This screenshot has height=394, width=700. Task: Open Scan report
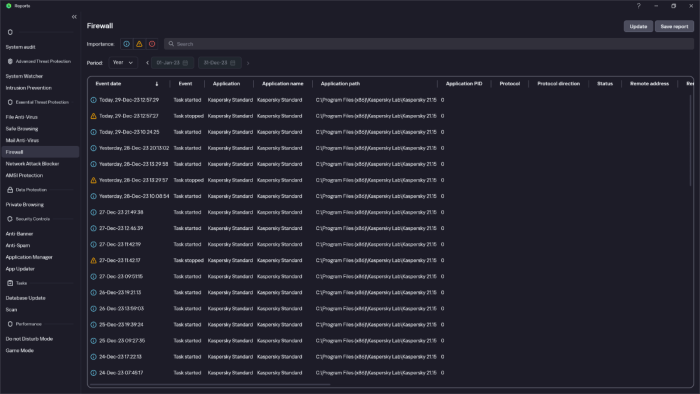coord(11,309)
